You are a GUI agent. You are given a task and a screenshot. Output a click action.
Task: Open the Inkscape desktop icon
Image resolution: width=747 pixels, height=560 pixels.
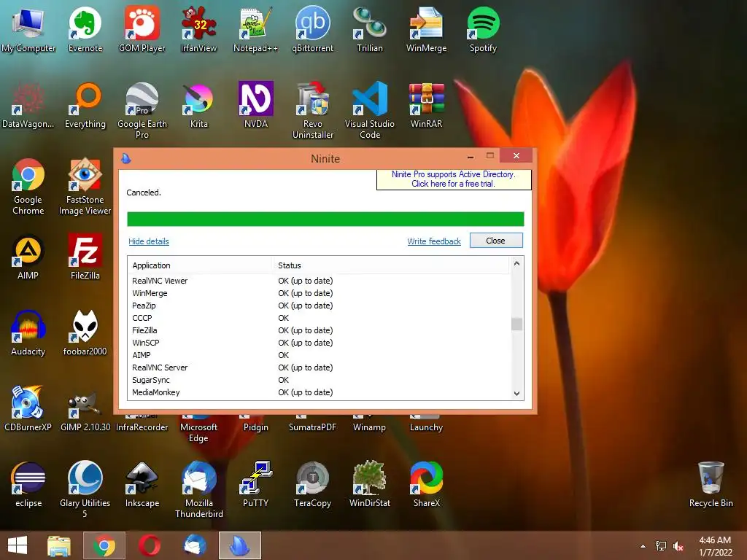[x=142, y=484]
